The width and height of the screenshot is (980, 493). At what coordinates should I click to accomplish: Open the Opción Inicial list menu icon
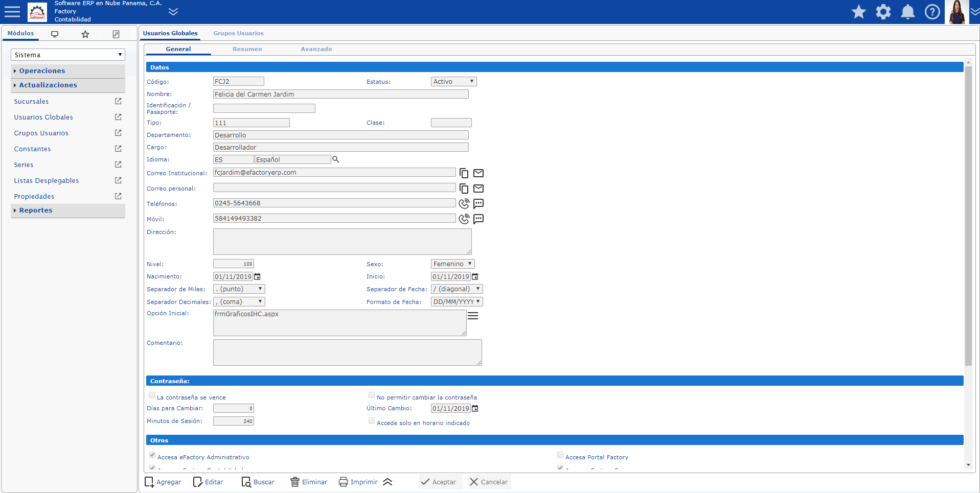(473, 316)
